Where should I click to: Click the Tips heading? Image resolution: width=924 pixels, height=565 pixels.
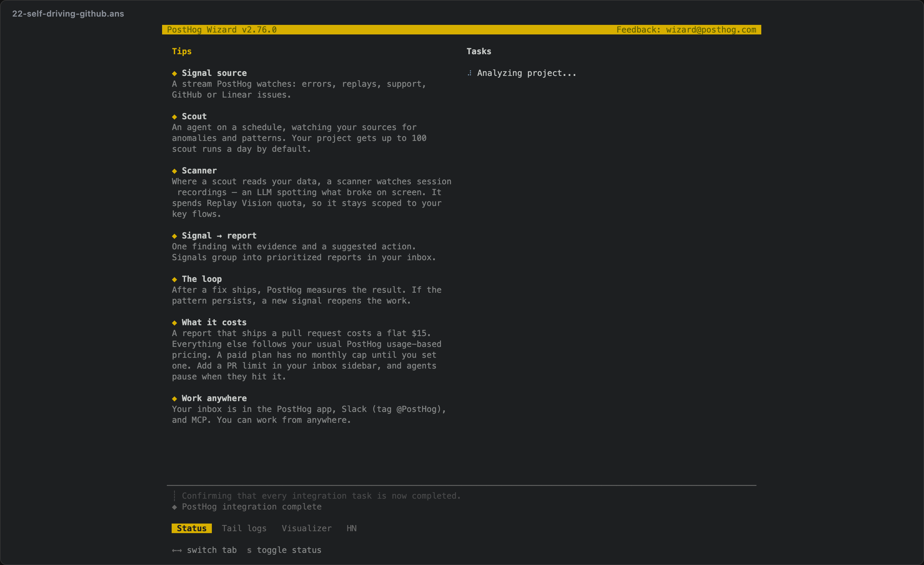click(x=182, y=51)
